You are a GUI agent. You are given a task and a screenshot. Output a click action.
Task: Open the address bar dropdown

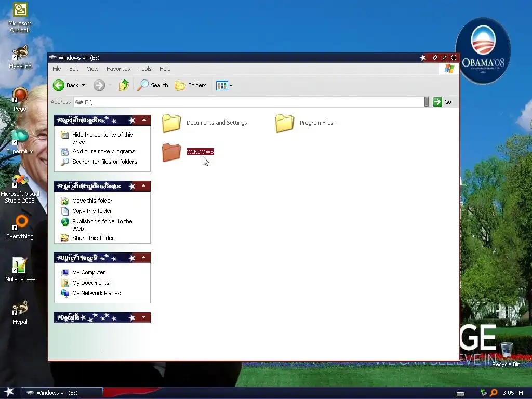pyautogui.click(x=427, y=102)
